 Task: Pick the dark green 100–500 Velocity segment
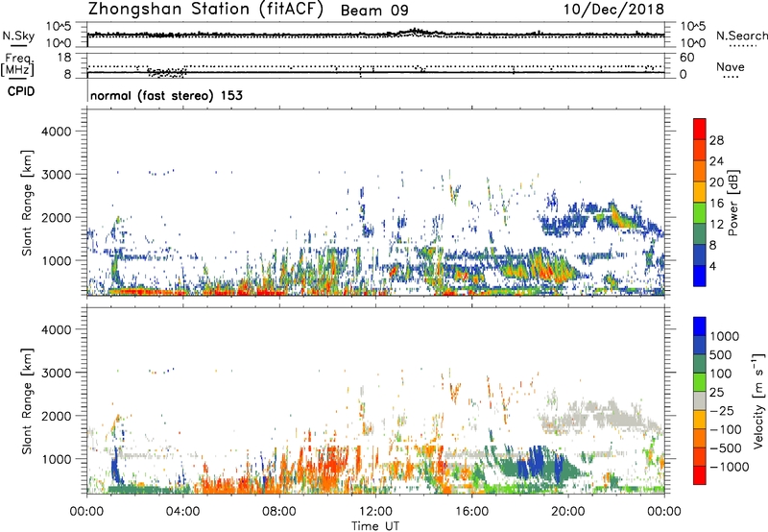[x=700, y=364]
